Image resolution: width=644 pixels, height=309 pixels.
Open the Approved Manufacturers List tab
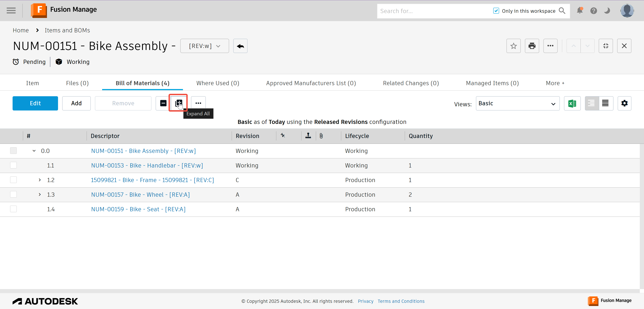[311, 83]
